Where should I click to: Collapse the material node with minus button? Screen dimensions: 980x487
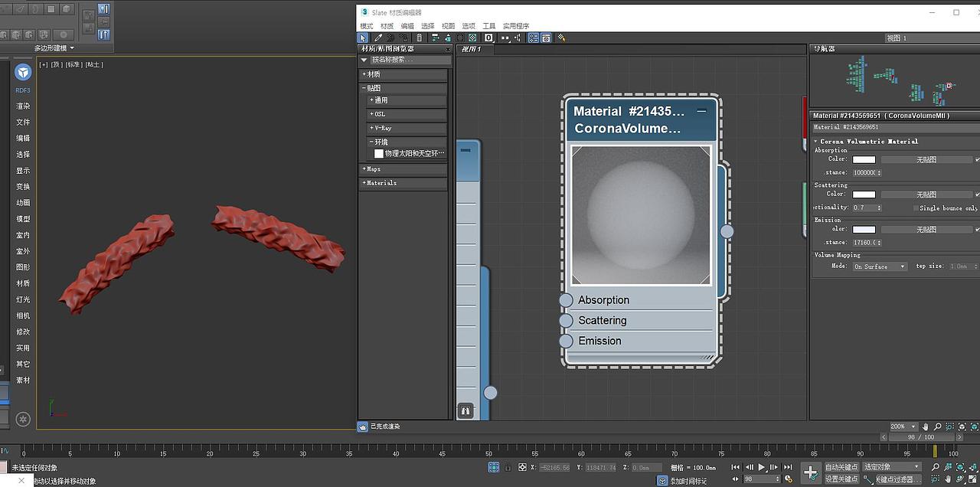pyautogui.click(x=701, y=111)
